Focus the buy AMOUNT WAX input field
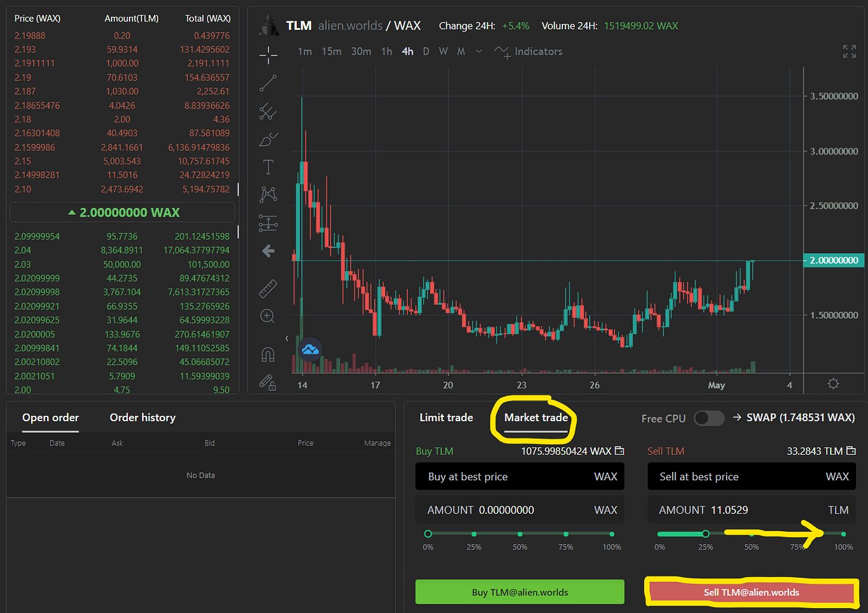Viewport: 868px width, 613px height. [520, 510]
